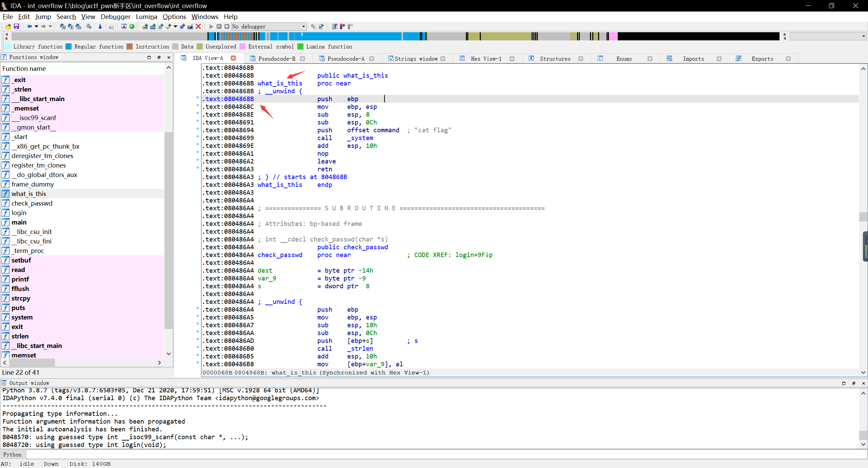Select main function in the function list
The image size is (868, 468).
pyautogui.click(x=19, y=222)
